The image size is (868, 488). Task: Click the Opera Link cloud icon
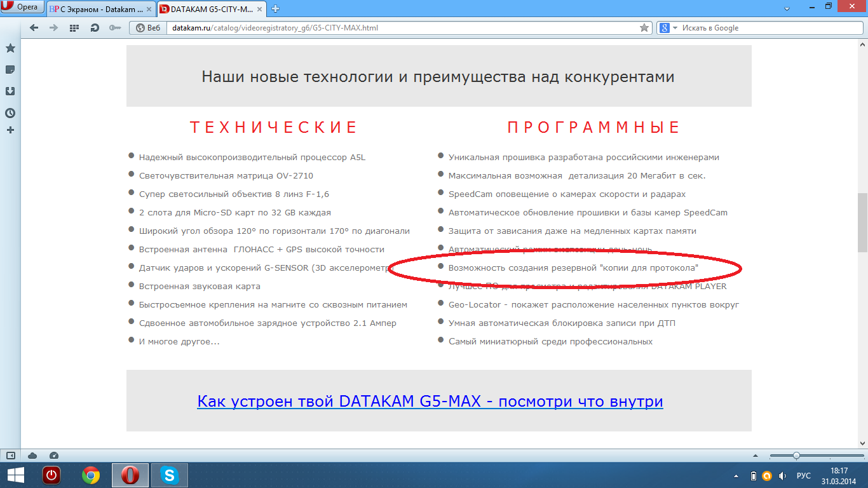(x=32, y=455)
